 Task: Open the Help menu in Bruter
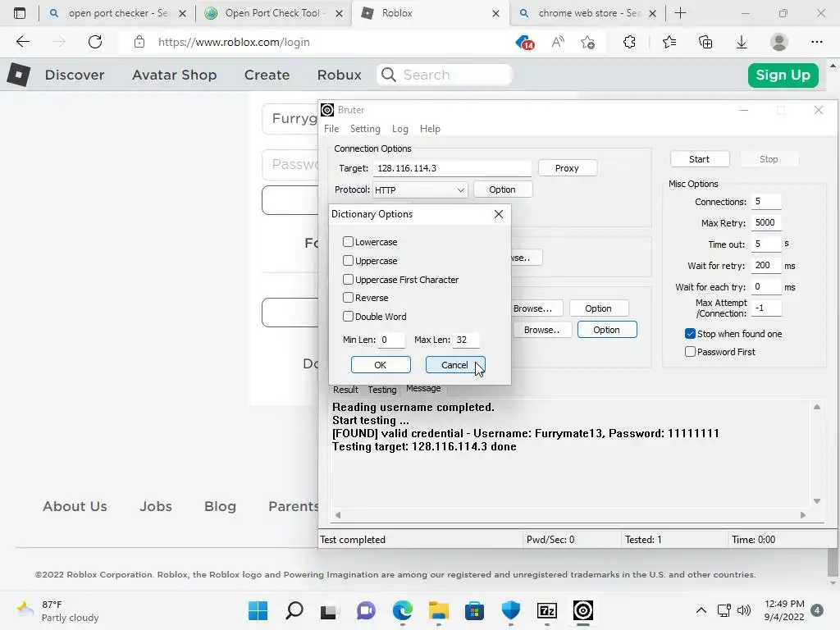pos(430,129)
